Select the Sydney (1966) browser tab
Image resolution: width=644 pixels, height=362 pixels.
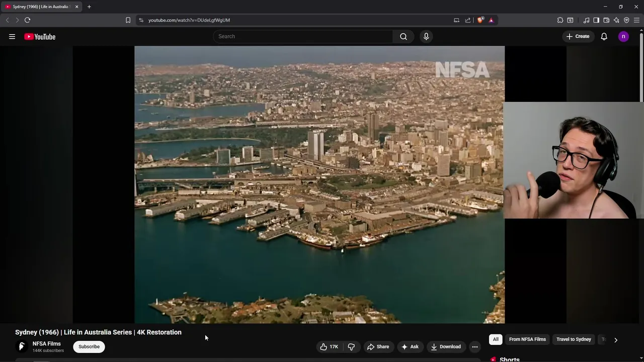[x=41, y=7]
